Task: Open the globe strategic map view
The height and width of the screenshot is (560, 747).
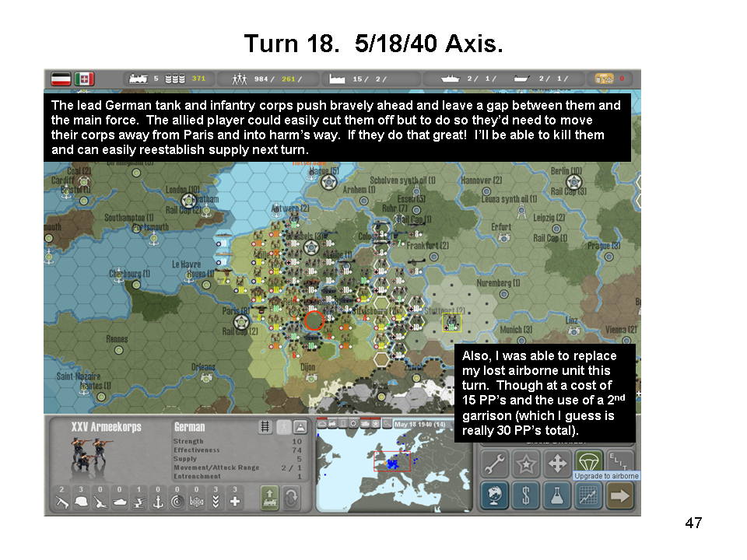Action: [495, 495]
